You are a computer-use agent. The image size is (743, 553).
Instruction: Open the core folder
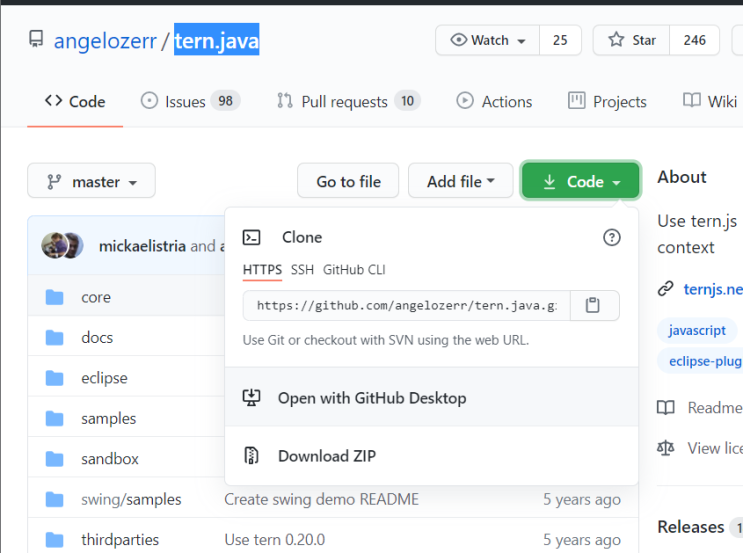(96, 298)
